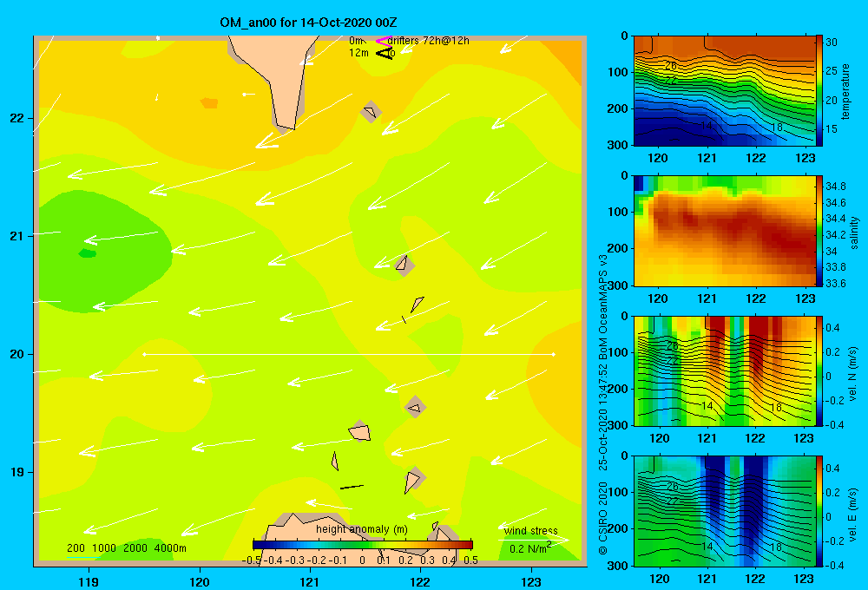Viewport: 868px width, 590px height.
Task: Click the wind stress reference arrow
Action: pos(533,540)
